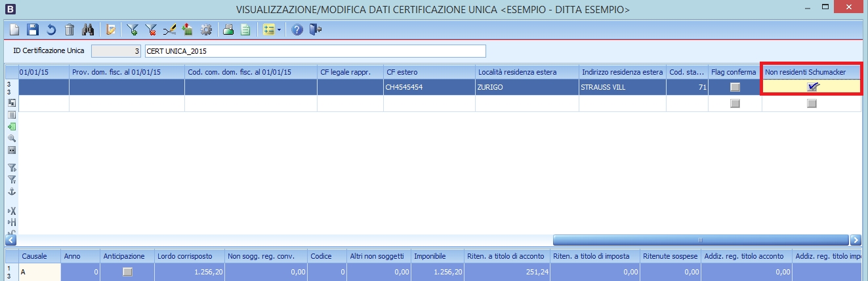
Task: Click the lower funnel icon in grid sidebar
Action: pyautogui.click(x=11, y=179)
